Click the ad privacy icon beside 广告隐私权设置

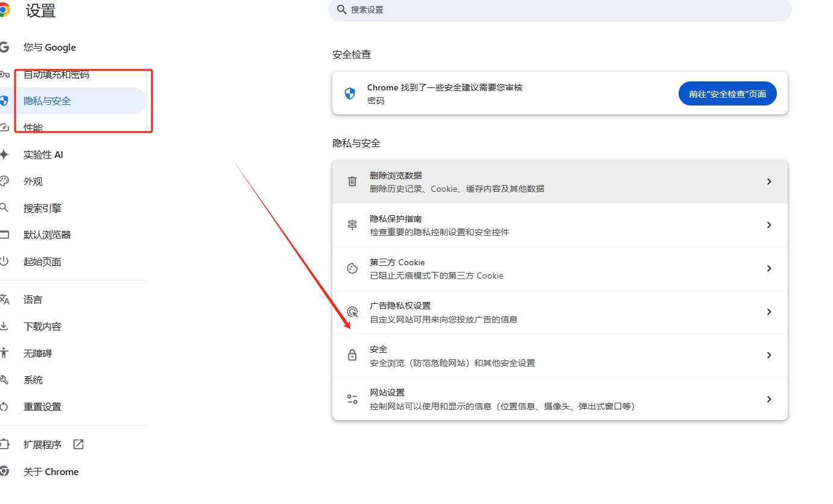[x=352, y=312]
